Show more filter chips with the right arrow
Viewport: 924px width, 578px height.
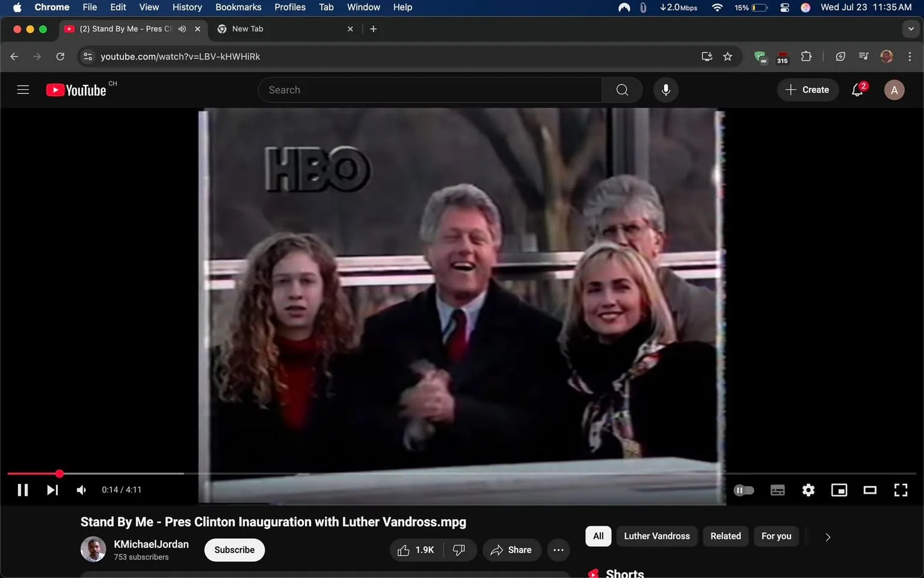(828, 536)
